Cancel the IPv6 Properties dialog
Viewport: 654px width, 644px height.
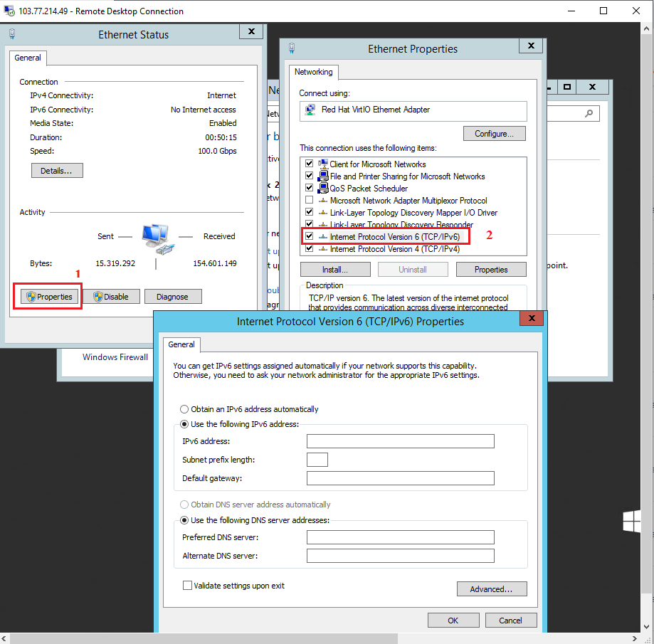click(511, 621)
